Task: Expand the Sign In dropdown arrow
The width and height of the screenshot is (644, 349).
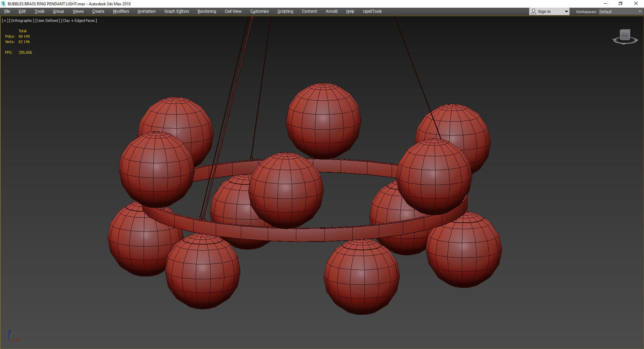Action: pos(566,12)
